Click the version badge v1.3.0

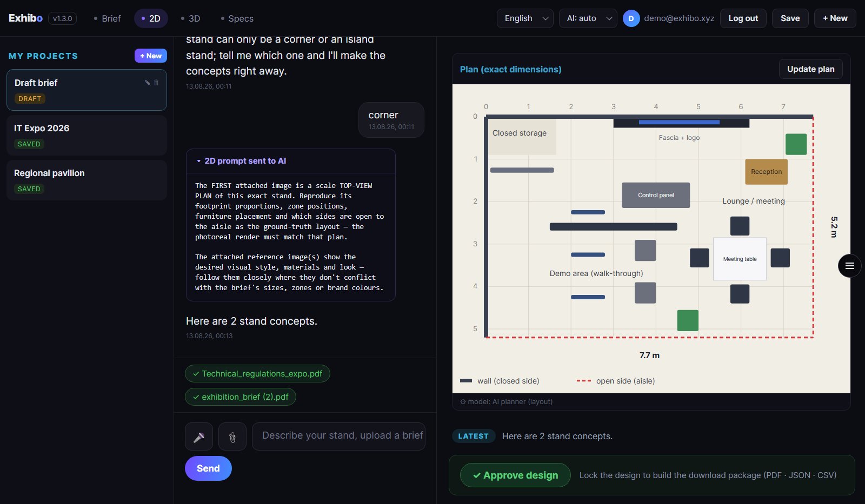click(63, 18)
